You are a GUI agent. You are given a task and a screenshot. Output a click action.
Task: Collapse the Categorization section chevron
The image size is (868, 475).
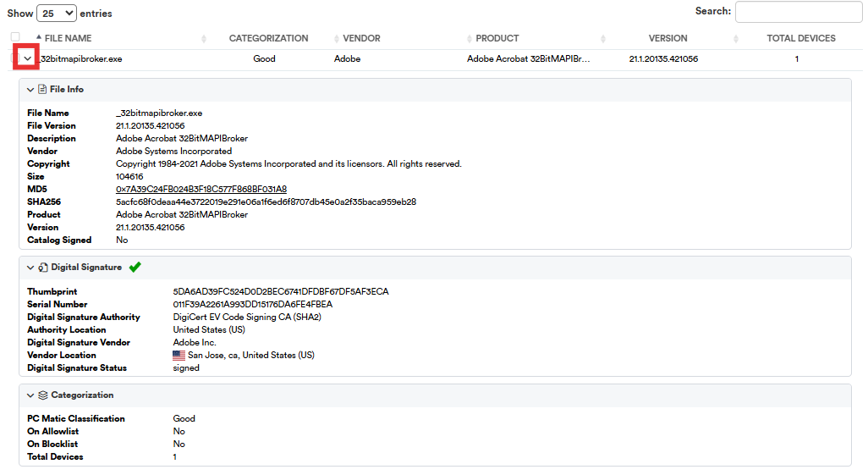click(30, 395)
